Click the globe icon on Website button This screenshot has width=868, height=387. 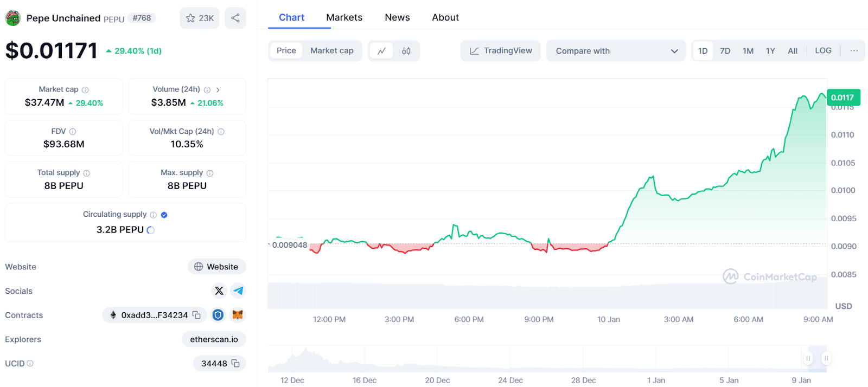point(199,267)
